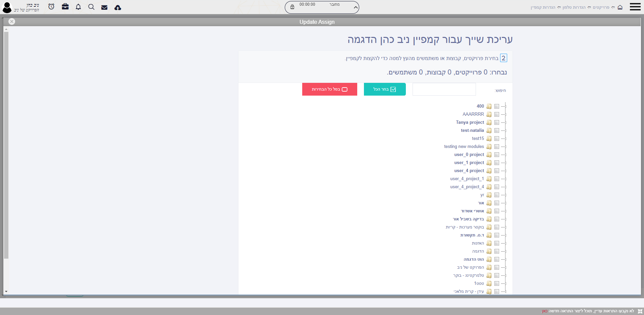Open the hamburger main menu
This screenshot has height=315, width=644.
point(635,7)
